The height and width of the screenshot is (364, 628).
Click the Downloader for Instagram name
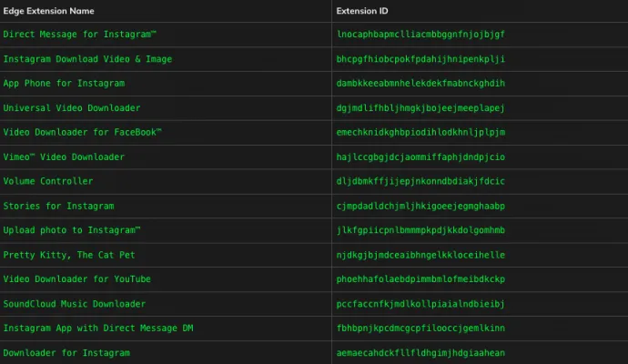click(66, 353)
